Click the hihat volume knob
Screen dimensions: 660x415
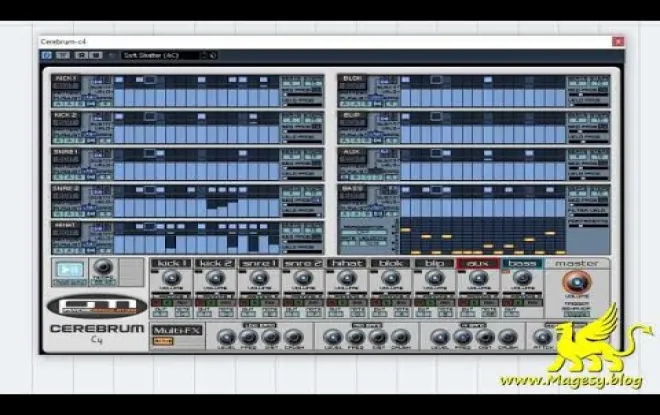346,278
